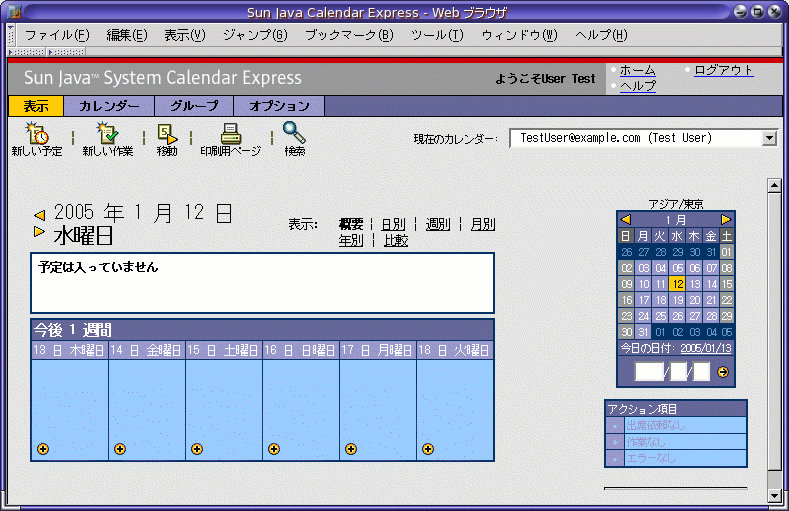Click the 移動 (go to) icon

click(x=167, y=134)
